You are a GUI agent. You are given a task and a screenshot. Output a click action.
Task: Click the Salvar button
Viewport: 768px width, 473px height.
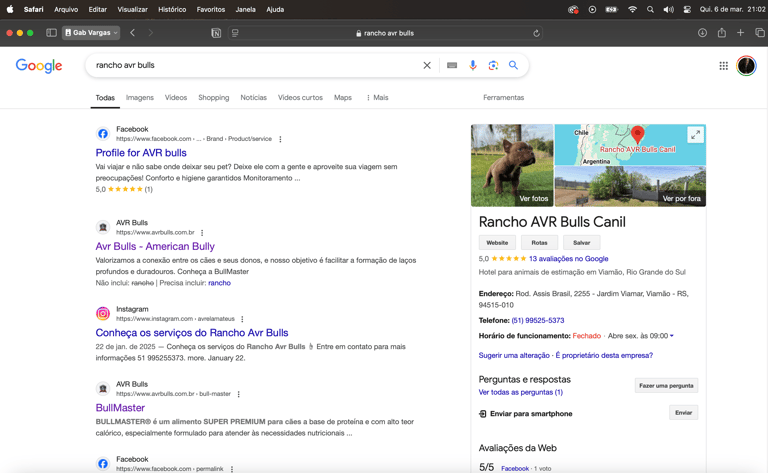coord(581,242)
